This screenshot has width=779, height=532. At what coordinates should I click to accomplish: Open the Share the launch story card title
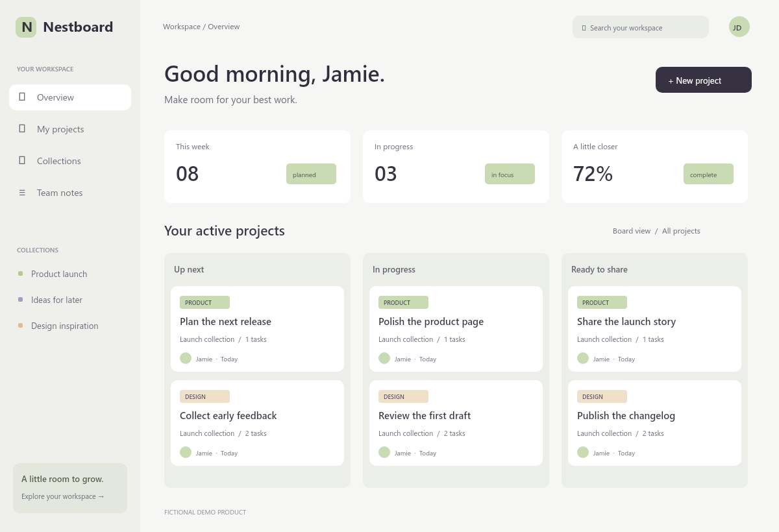pos(626,322)
